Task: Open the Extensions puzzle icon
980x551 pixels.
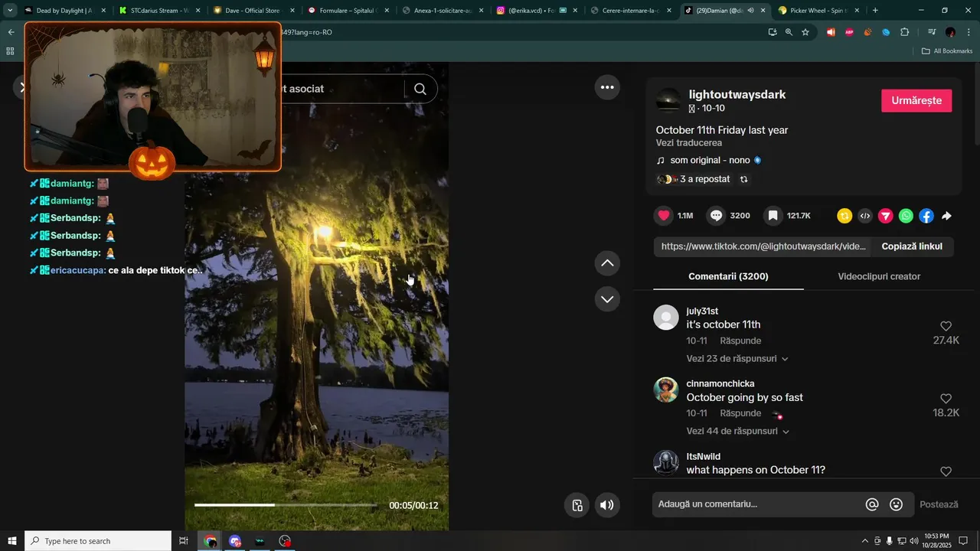Action: point(905,32)
